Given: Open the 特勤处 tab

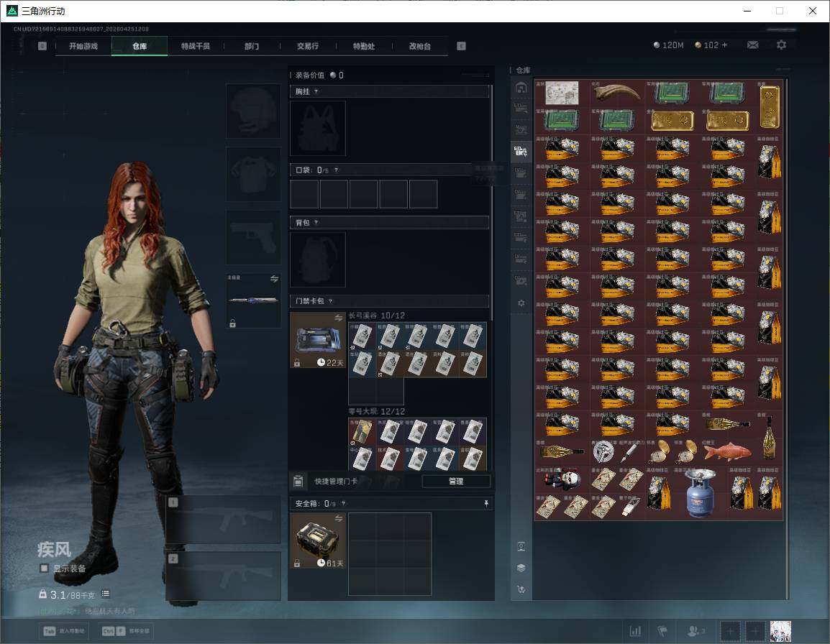Looking at the screenshot, I should 364,46.
